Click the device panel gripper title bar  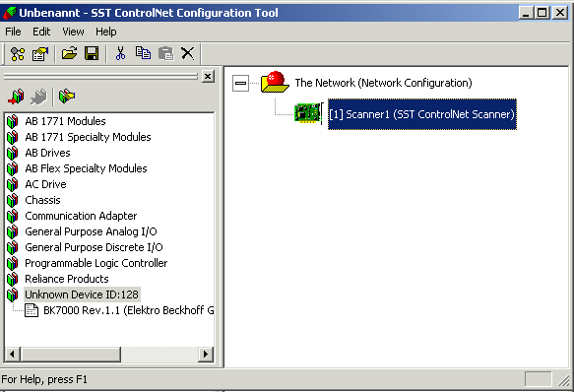click(x=100, y=76)
